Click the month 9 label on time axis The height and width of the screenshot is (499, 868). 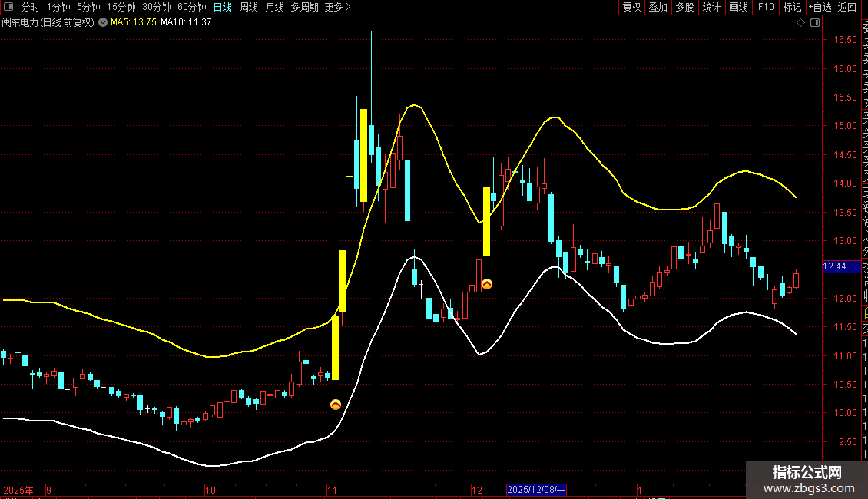point(48,490)
